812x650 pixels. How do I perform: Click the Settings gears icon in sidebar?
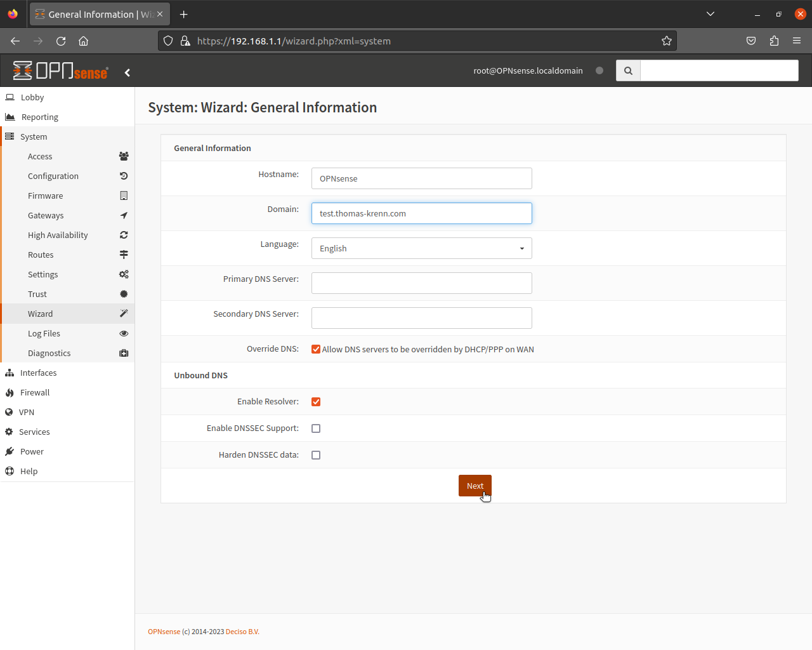(x=124, y=274)
